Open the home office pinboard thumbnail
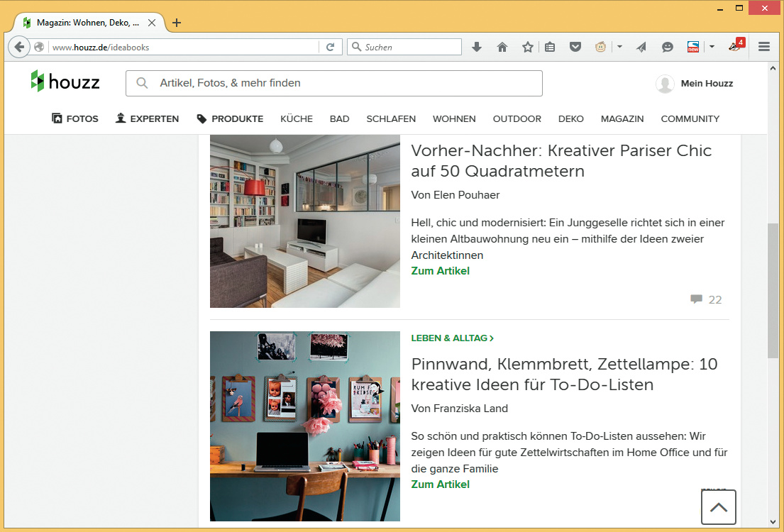 (x=305, y=426)
